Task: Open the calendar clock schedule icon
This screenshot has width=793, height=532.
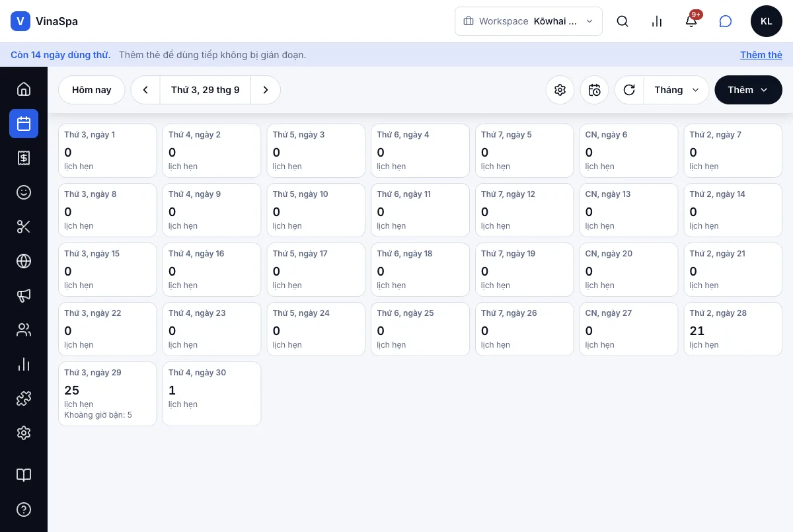Action: tap(595, 90)
